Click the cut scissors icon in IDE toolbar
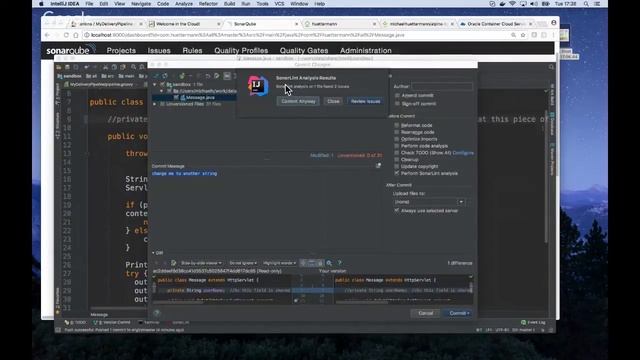 tap(105, 67)
